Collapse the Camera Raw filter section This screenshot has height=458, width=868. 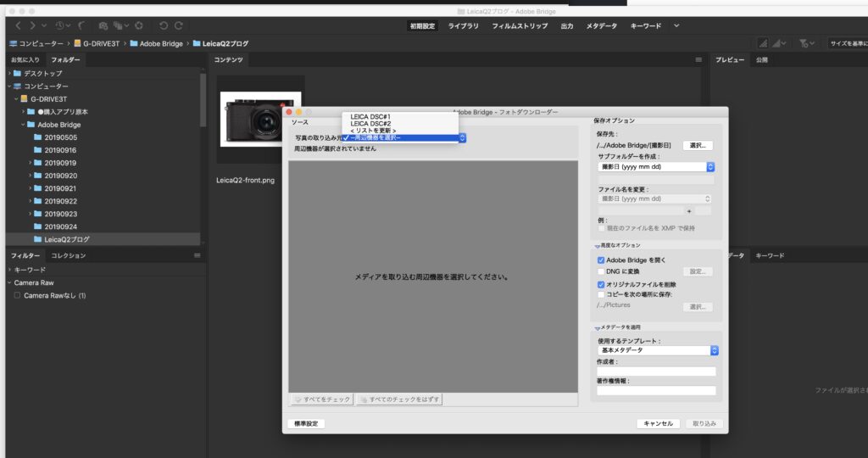point(9,282)
